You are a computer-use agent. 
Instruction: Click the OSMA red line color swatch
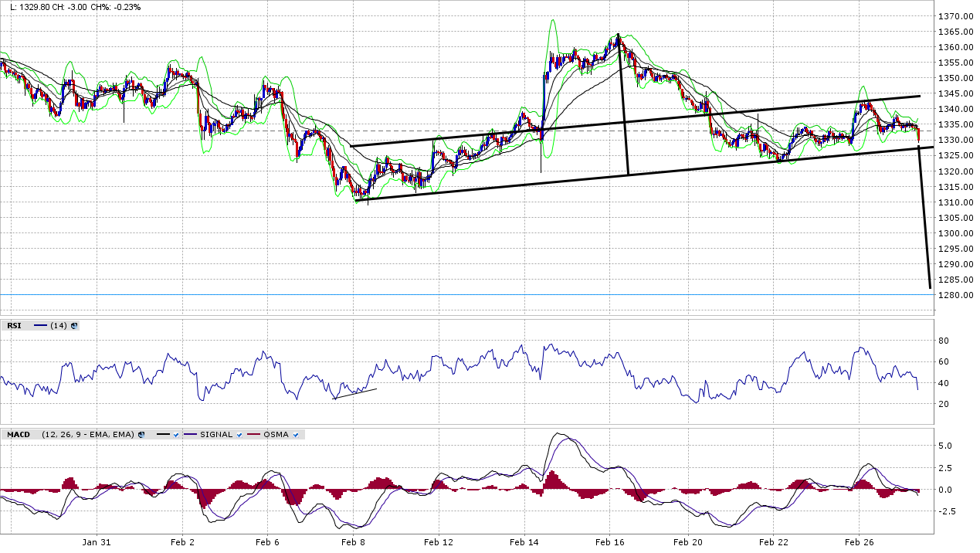coord(254,435)
